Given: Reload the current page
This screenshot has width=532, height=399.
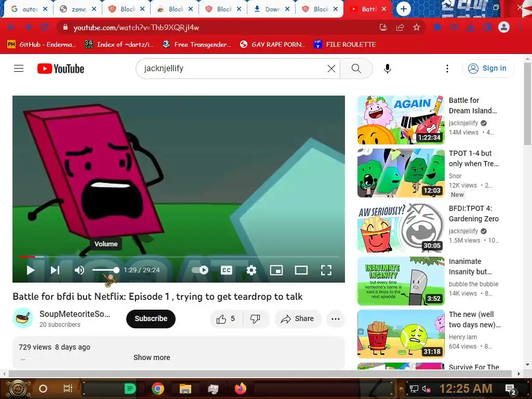Looking at the screenshot, I should point(45,28).
